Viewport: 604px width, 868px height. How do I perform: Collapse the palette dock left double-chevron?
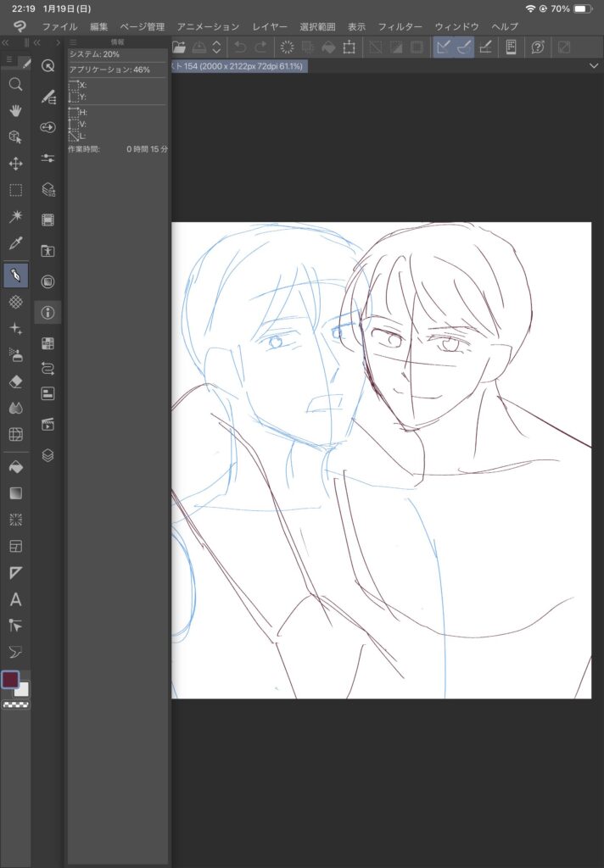click(37, 42)
